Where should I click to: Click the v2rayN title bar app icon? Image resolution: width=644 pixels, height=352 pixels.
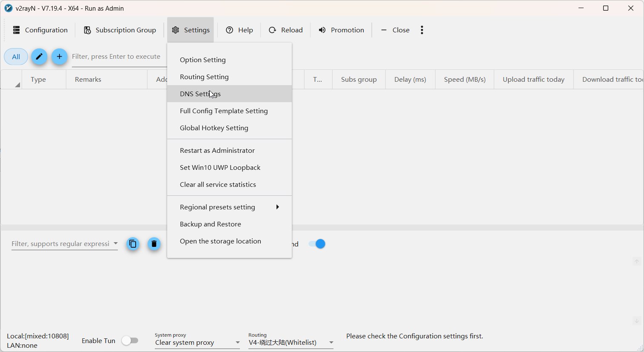pos(8,8)
